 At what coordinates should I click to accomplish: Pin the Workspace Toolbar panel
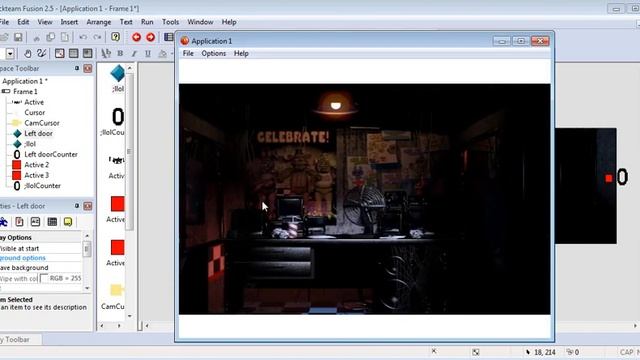[77, 68]
